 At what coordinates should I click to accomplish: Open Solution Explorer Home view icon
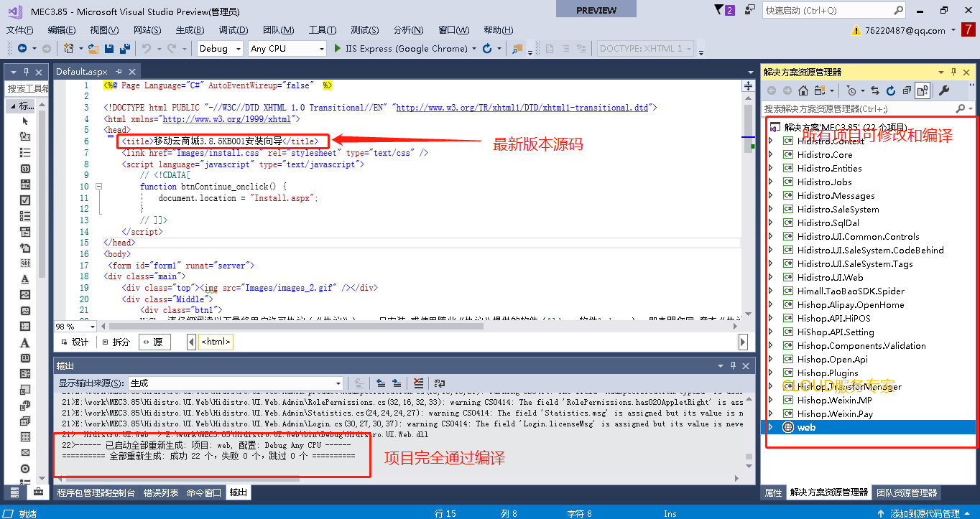[x=804, y=90]
